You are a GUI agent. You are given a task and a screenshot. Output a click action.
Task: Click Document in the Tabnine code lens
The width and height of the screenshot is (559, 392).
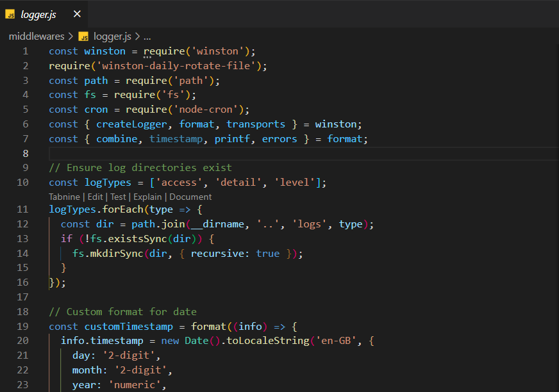(190, 197)
